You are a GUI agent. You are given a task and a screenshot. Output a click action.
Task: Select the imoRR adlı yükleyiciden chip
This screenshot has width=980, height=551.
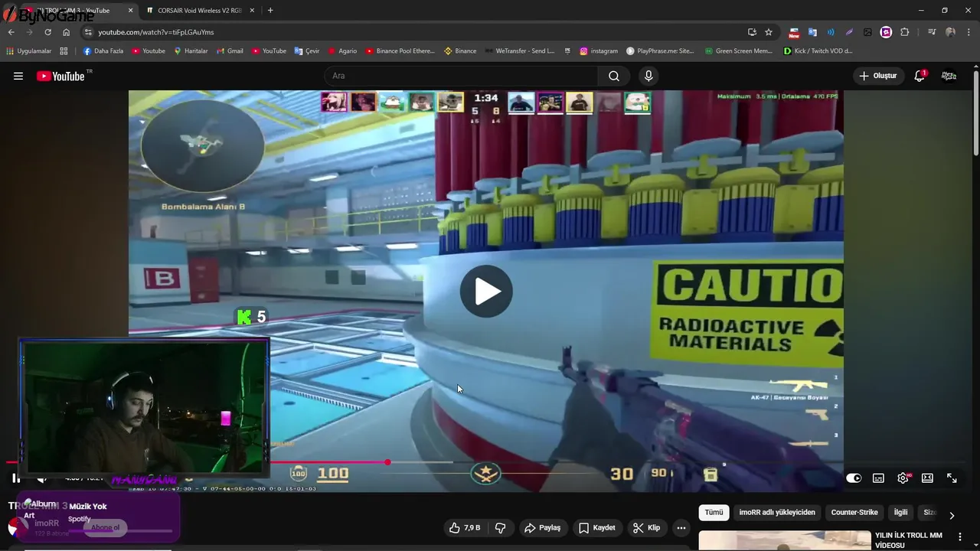point(777,513)
